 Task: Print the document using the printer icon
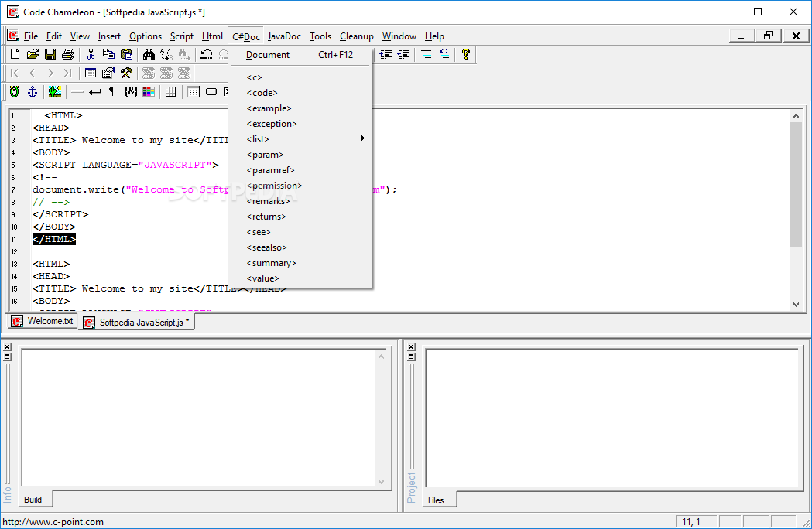[x=68, y=54]
